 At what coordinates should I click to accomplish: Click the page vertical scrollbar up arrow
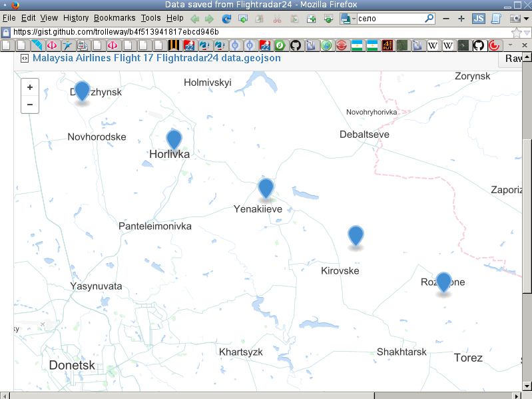point(527,57)
